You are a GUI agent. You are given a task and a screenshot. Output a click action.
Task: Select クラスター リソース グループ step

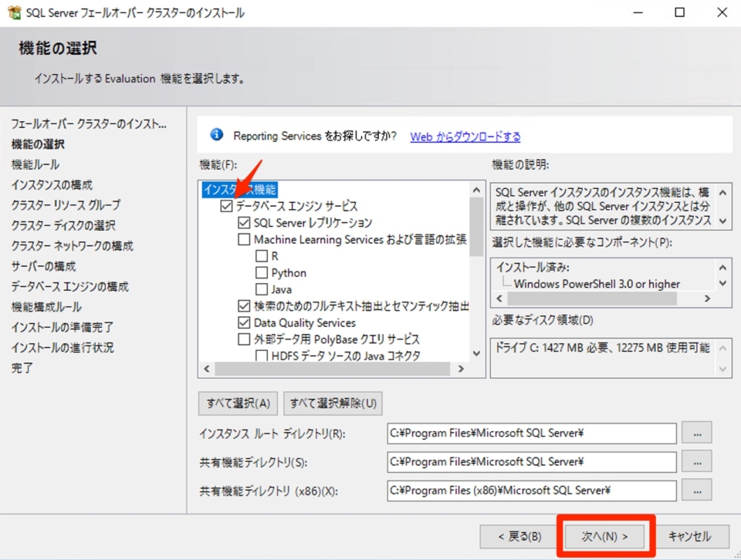click(66, 205)
